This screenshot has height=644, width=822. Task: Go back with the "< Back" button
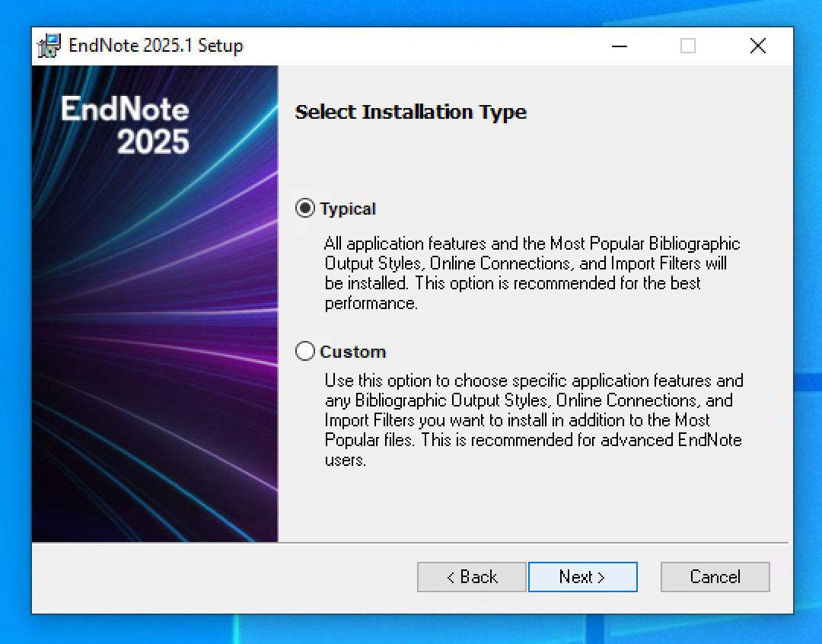471,577
